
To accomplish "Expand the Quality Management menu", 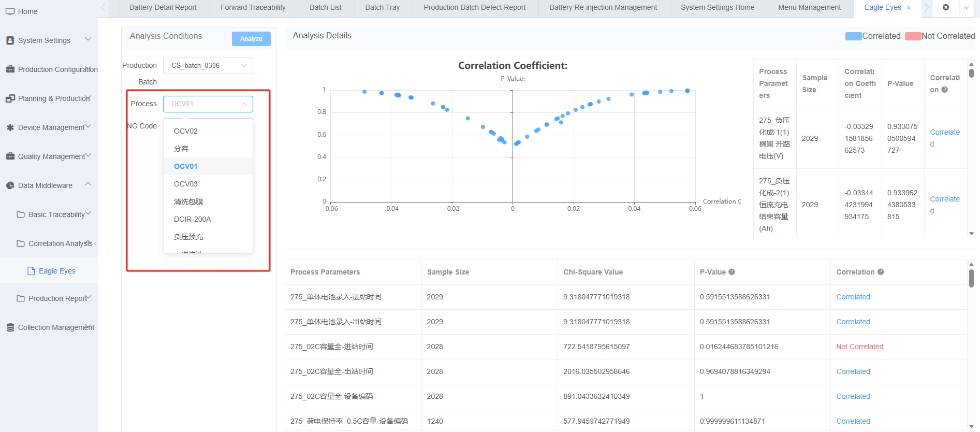I will (88, 155).
